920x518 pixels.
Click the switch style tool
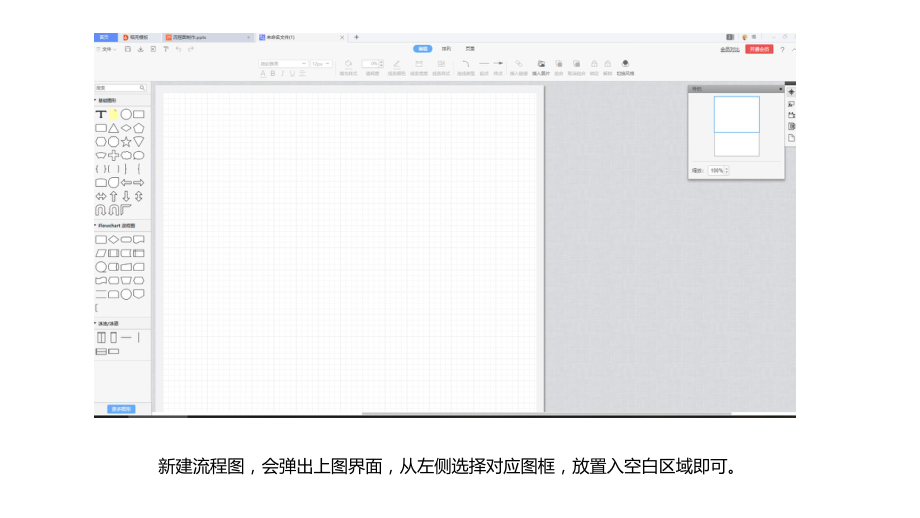(x=625, y=67)
